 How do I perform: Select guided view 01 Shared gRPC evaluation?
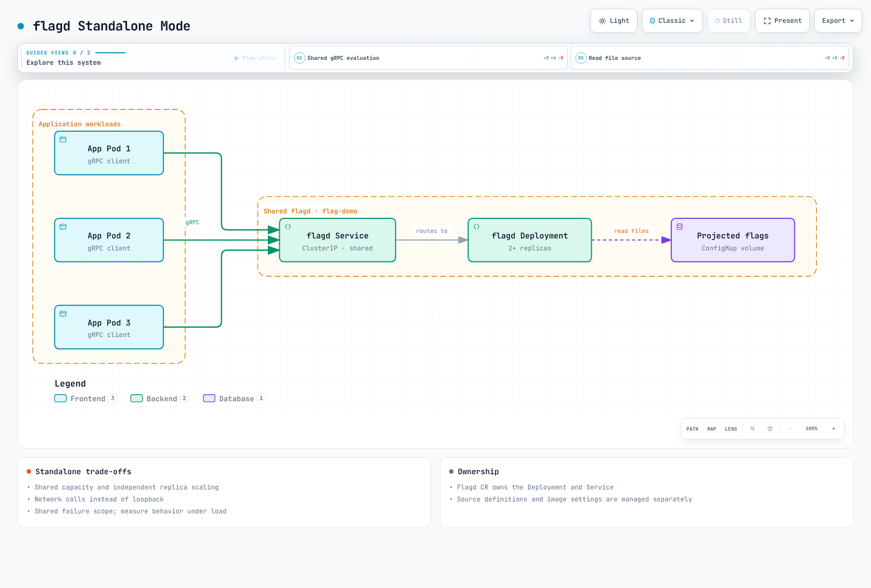tap(428, 58)
